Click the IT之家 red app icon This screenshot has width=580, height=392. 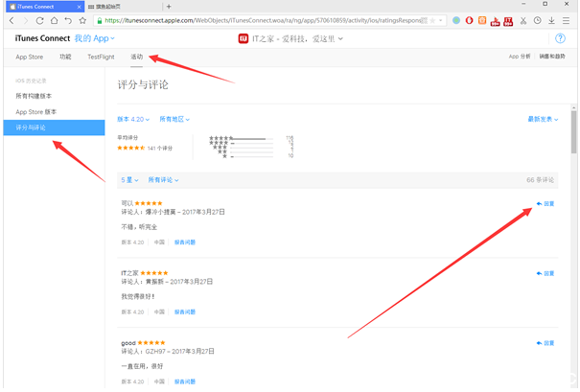pos(243,38)
